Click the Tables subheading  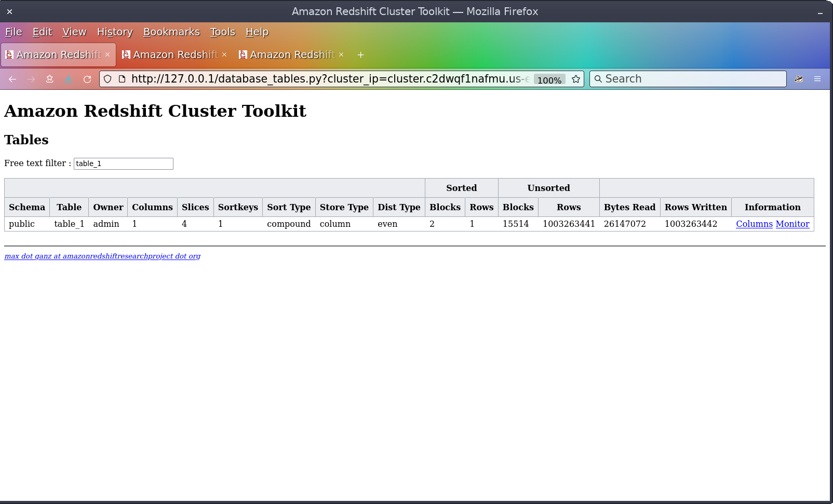(26, 140)
